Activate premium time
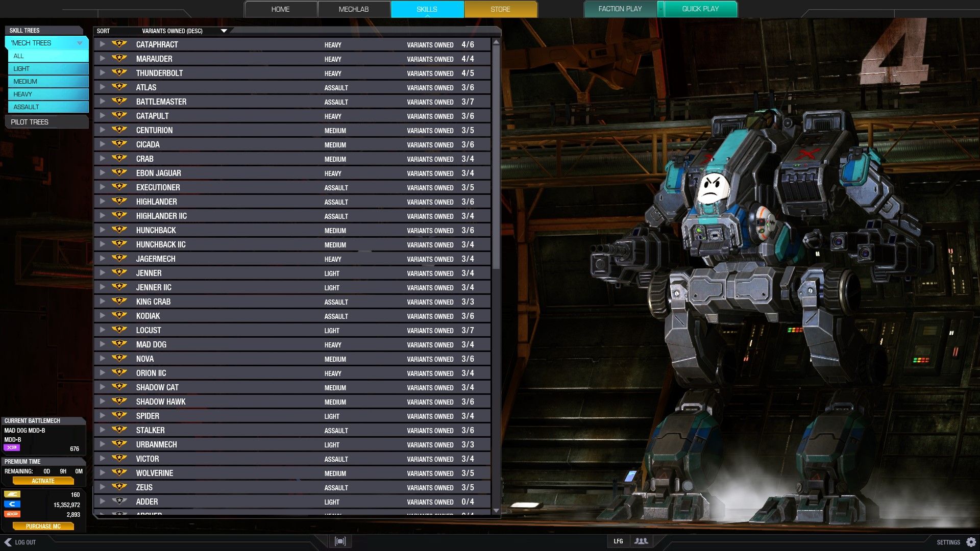980x551 pixels. point(43,481)
